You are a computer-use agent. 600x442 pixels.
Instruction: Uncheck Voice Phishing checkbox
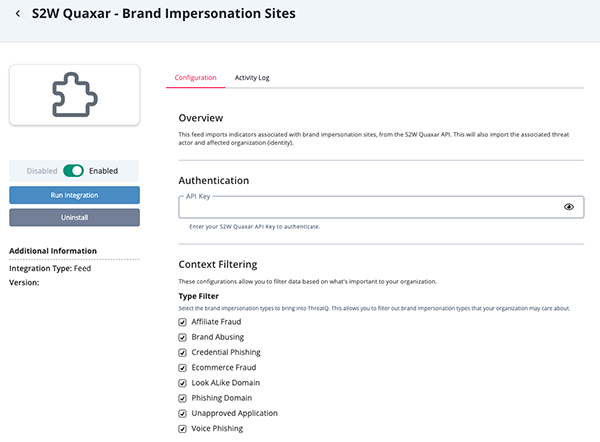tap(183, 429)
